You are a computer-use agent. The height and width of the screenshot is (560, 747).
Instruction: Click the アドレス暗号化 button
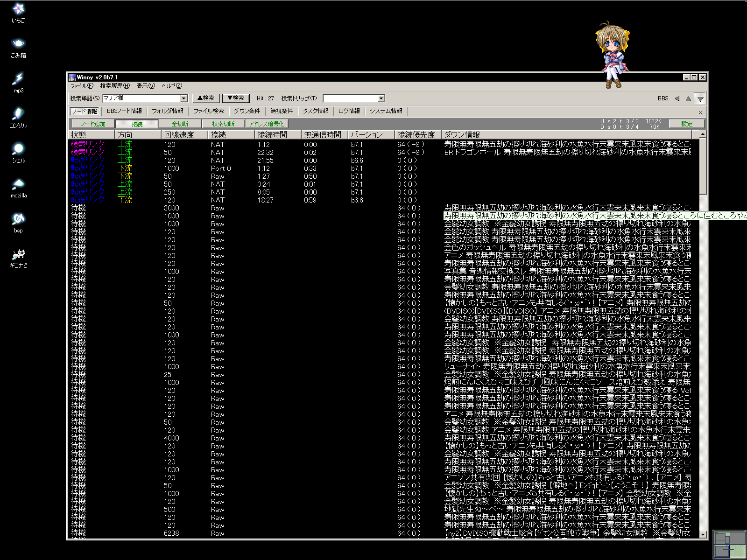(x=267, y=124)
